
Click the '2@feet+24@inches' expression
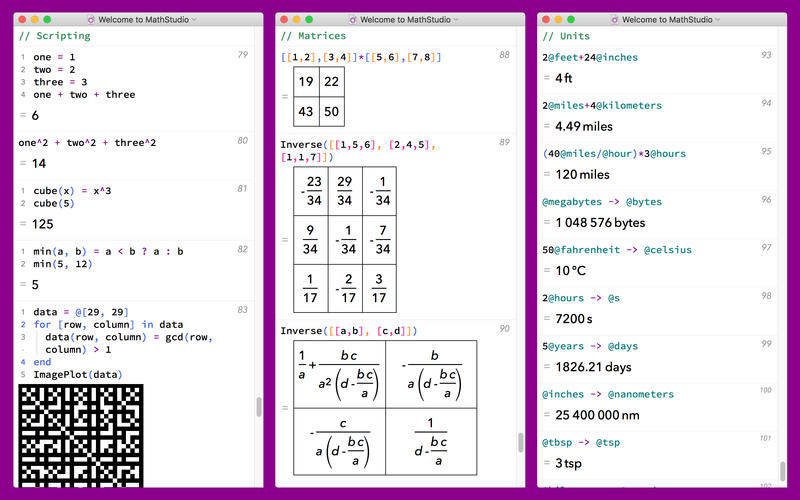[x=590, y=57]
